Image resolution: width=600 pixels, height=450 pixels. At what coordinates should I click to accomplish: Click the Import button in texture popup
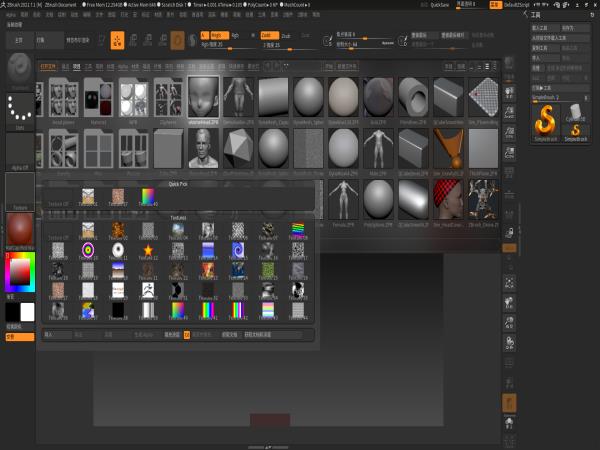point(57,334)
